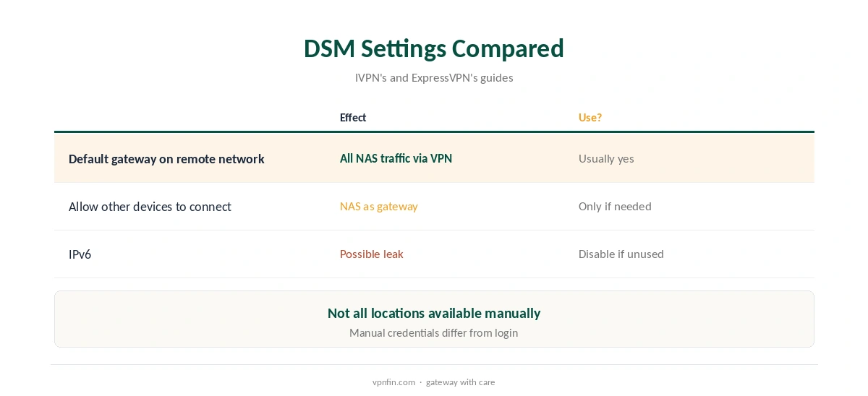The width and height of the screenshot is (868, 396).
Task: Click the 'All NAS traffic via VPN' cell
Action: coord(396,158)
